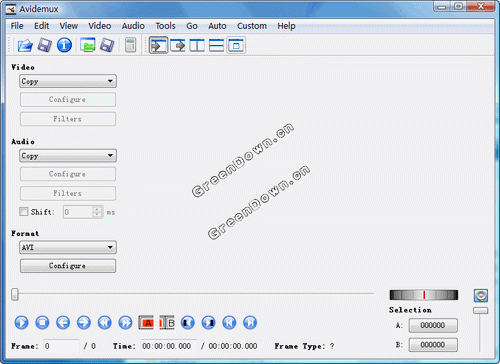Viewport: 500px width, 364px height.
Task: Click selection A 000000 button
Action: pyautogui.click(x=433, y=325)
